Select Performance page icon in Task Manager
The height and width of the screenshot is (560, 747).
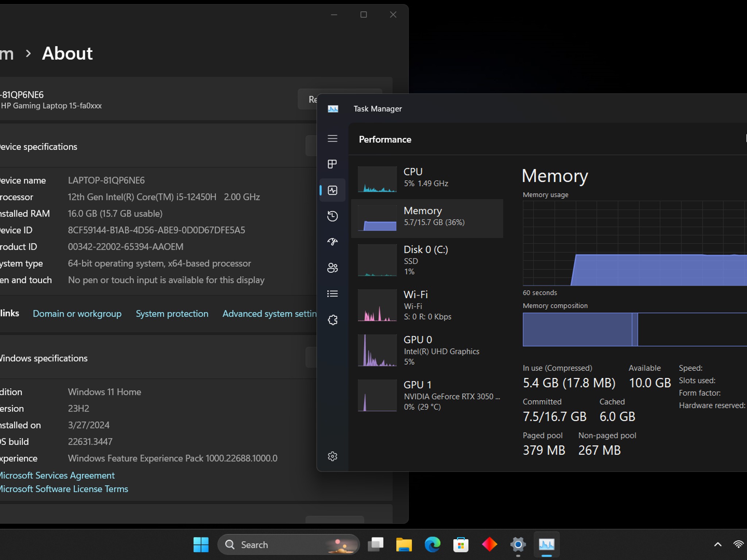(332, 190)
